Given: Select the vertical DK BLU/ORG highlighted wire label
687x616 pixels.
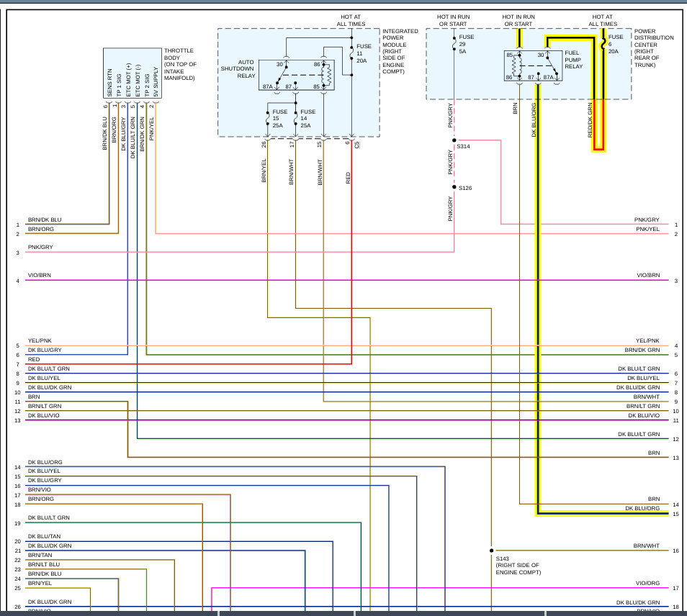Looking at the screenshot, I should tap(534, 120).
